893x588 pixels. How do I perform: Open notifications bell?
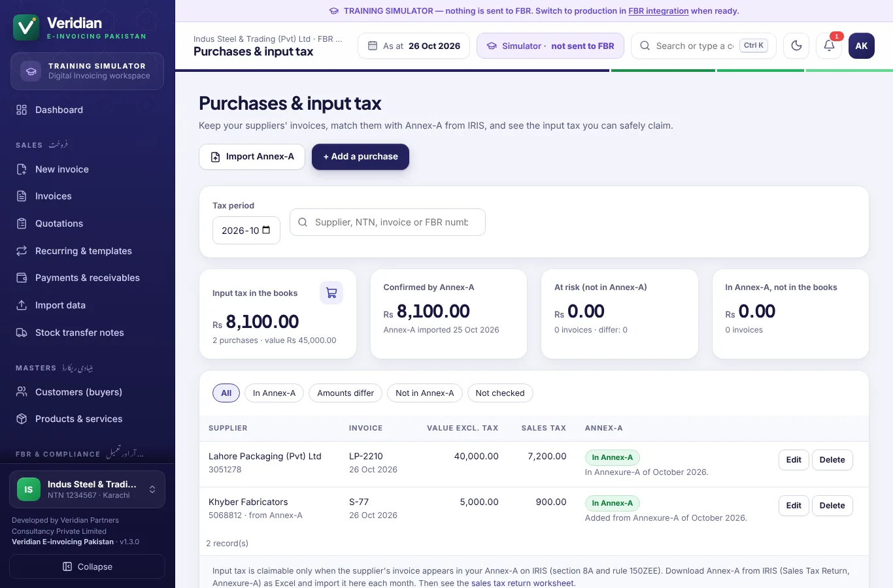click(829, 46)
